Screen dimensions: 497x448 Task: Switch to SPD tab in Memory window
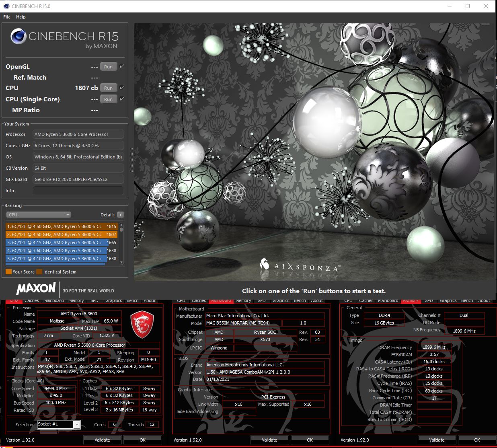pyautogui.click(x=429, y=301)
